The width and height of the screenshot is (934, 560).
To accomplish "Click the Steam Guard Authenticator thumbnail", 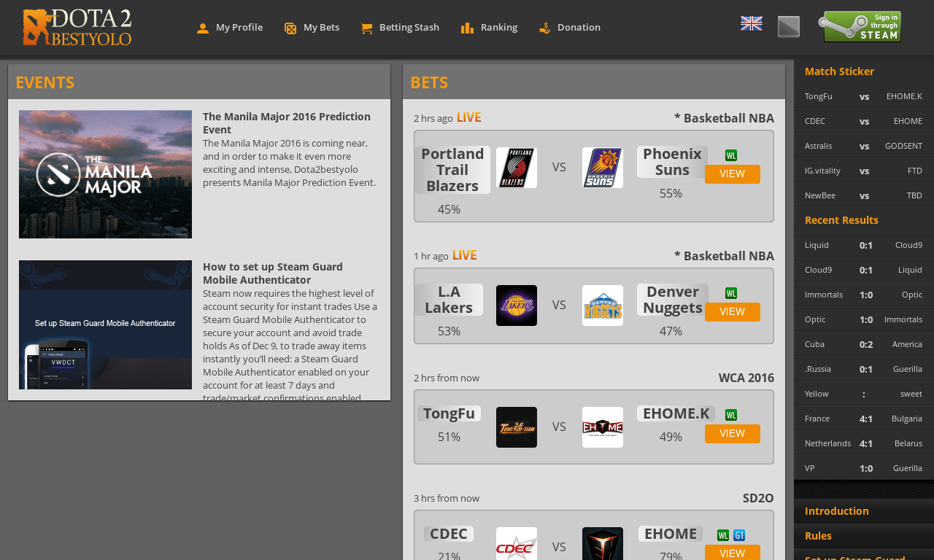I will pos(106,325).
